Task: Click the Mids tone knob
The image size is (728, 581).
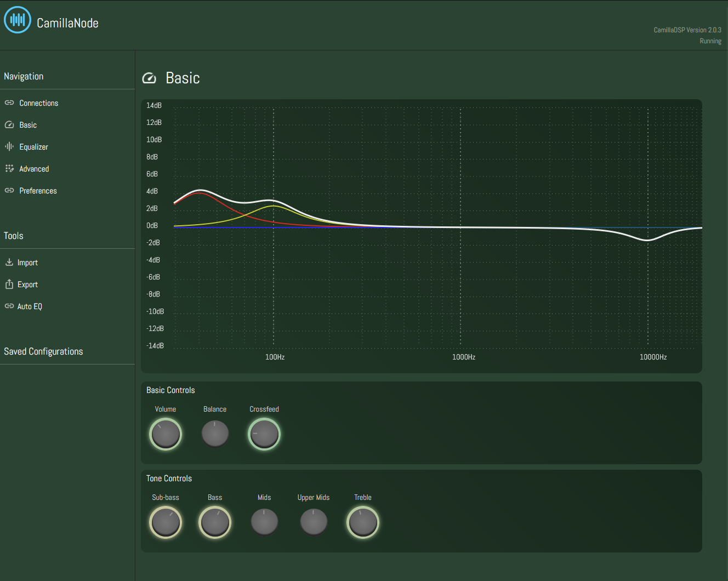Action: (x=264, y=522)
